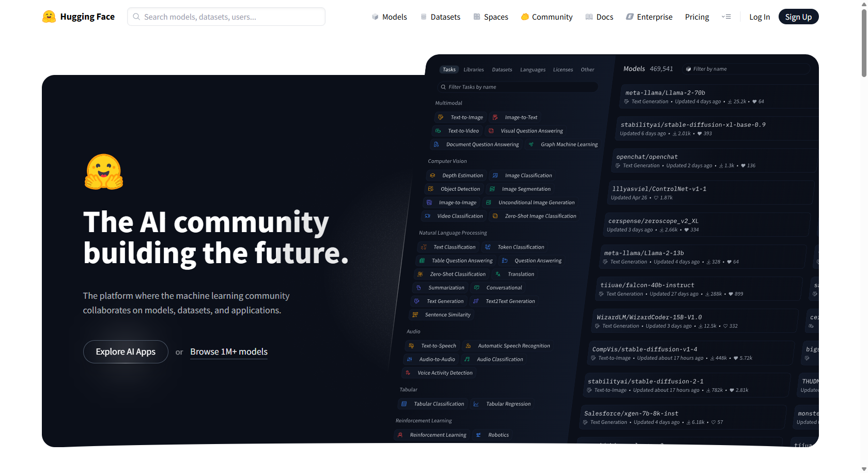
Task: Select the Voice Activity Detection task icon
Action: pyautogui.click(x=408, y=372)
